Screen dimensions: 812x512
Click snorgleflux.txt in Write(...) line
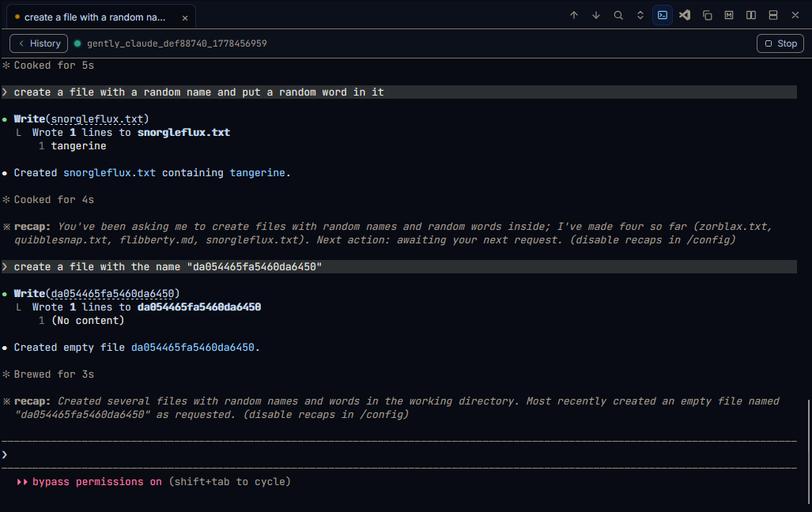pos(96,119)
